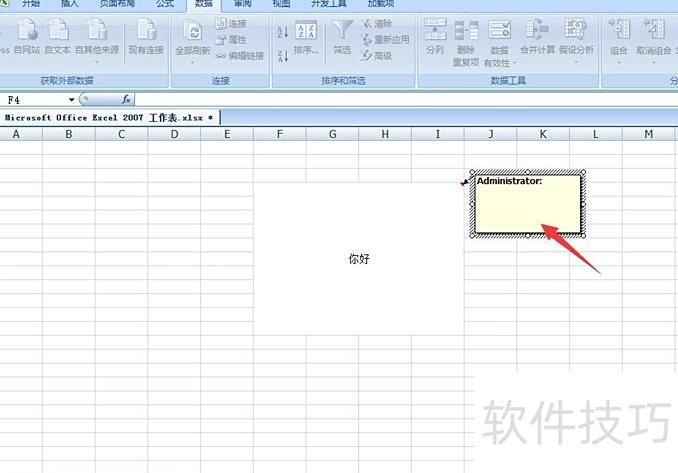Open the 连接 (Connections) item
This screenshot has height=473, width=678.
pos(232,24)
